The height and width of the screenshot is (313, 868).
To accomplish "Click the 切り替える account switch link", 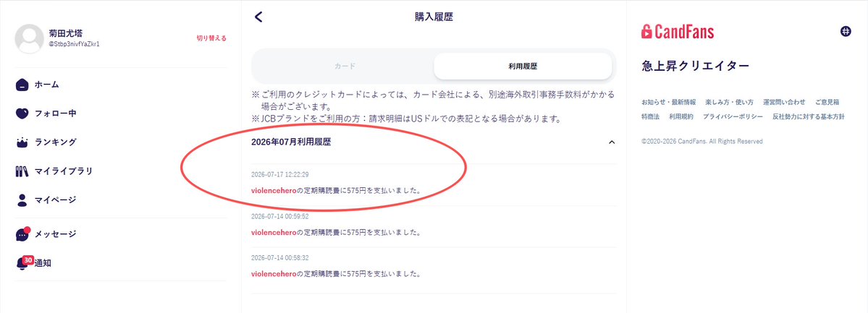I will click(x=211, y=38).
